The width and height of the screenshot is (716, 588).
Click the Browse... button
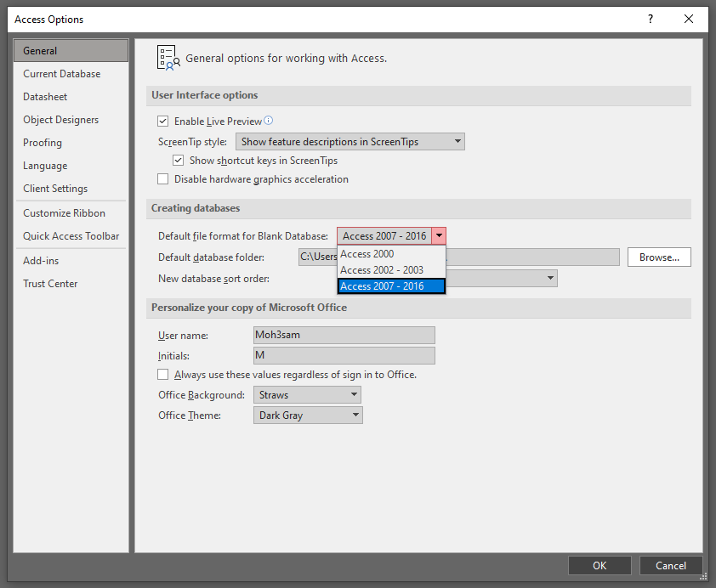click(x=659, y=257)
